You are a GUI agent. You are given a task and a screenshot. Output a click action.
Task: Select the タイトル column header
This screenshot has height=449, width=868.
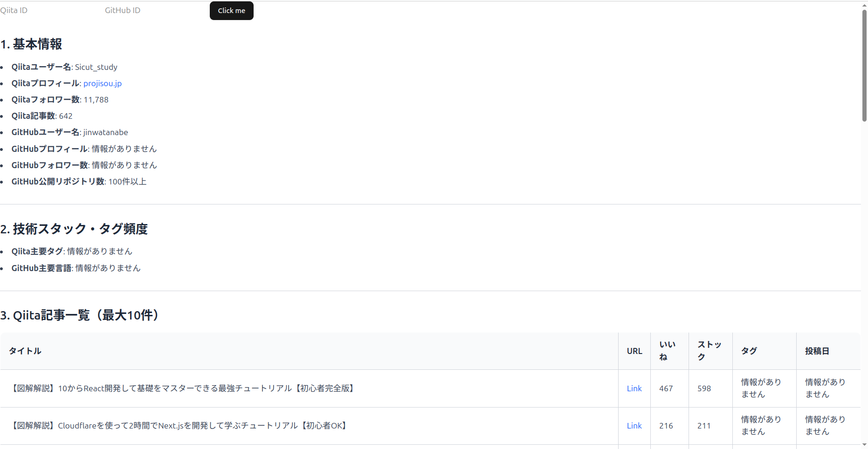(x=25, y=351)
